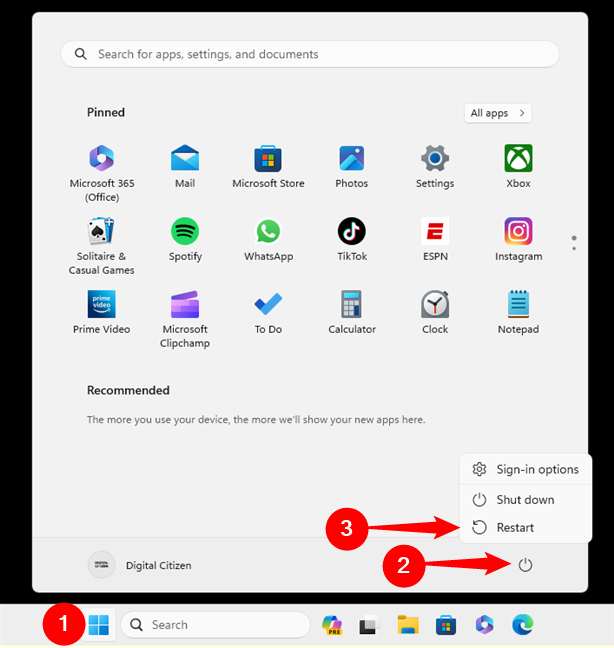Screen dimensions: 614x648
Task: Launch Microsoft Clipchamp
Action: click(185, 319)
